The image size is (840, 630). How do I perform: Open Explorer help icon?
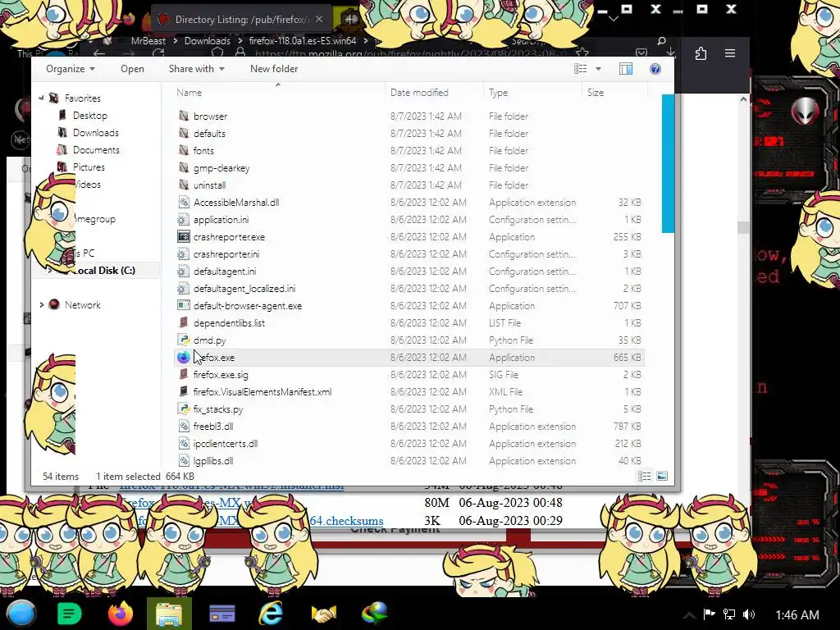[x=655, y=69]
